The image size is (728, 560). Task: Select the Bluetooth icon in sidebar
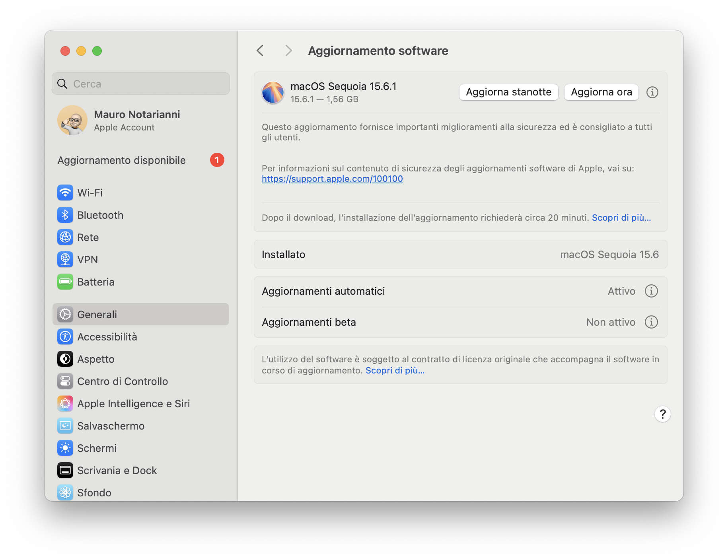click(65, 215)
